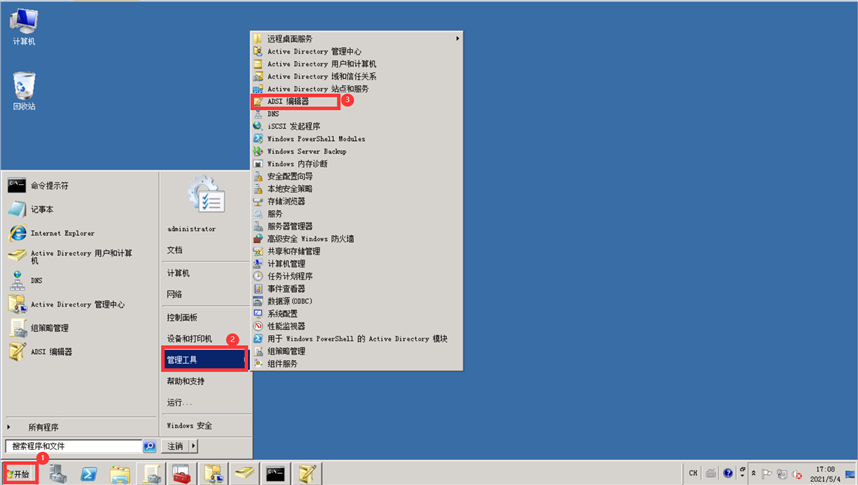Open 设备和打印机
This screenshot has width=858, height=485.
click(x=206, y=338)
